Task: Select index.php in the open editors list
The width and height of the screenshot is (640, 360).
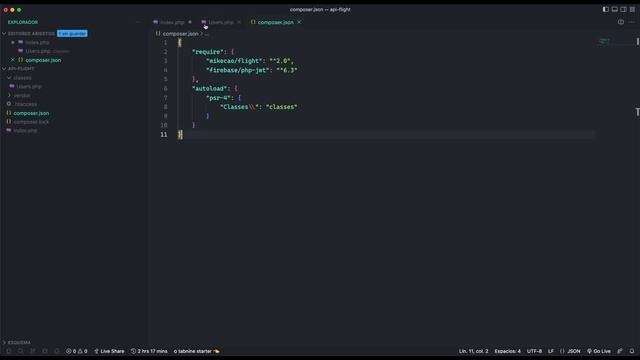Action: 37,42
